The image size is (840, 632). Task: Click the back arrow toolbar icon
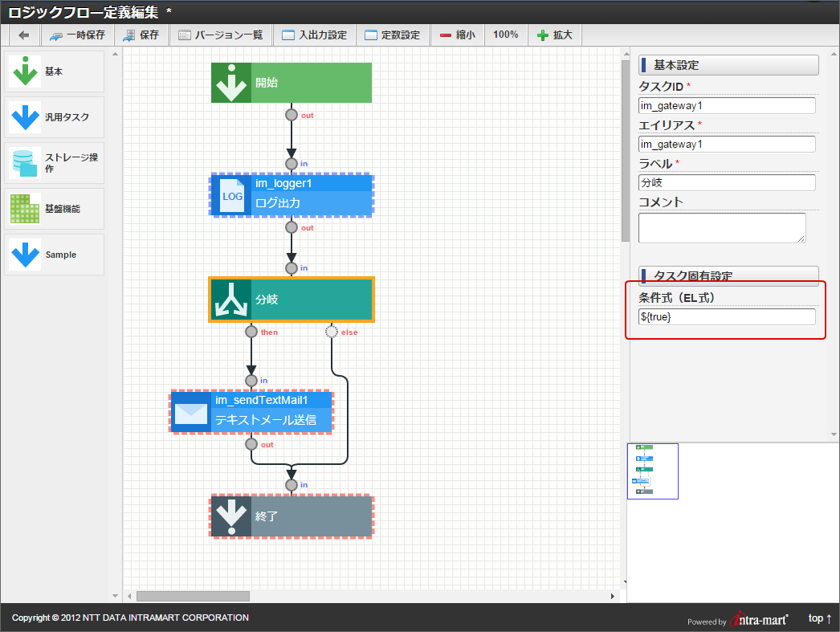[23, 35]
